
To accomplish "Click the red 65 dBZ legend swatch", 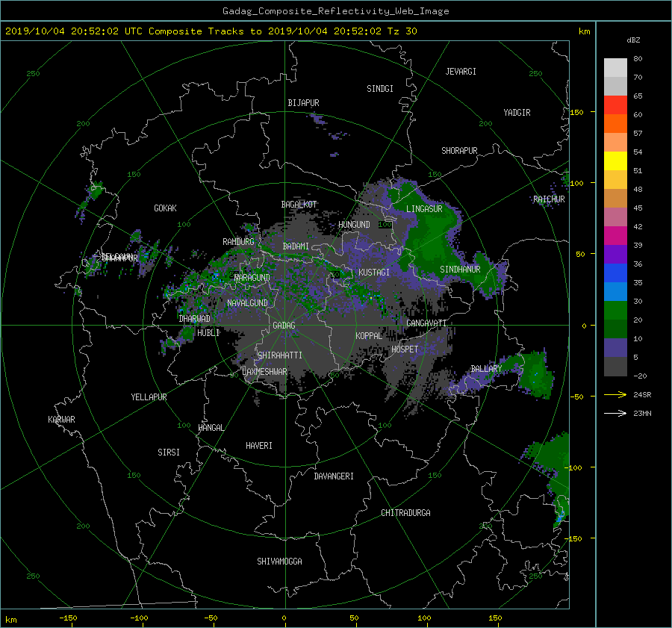I will [615, 105].
